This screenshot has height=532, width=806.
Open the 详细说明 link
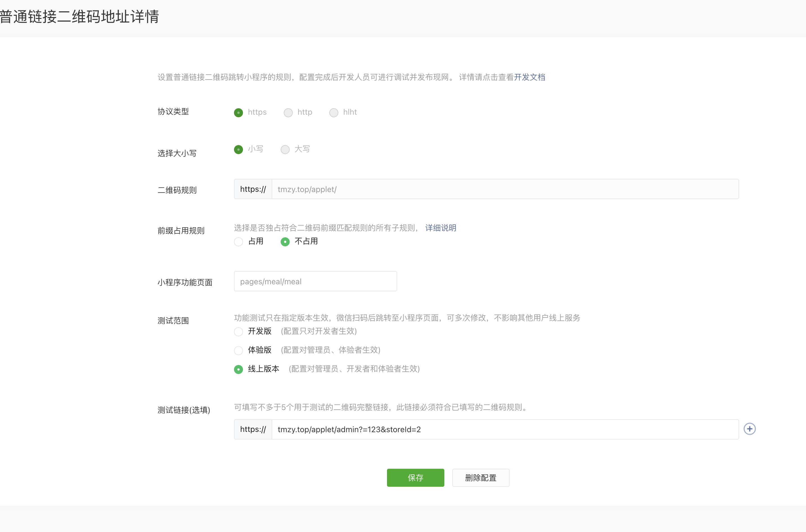click(x=440, y=228)
